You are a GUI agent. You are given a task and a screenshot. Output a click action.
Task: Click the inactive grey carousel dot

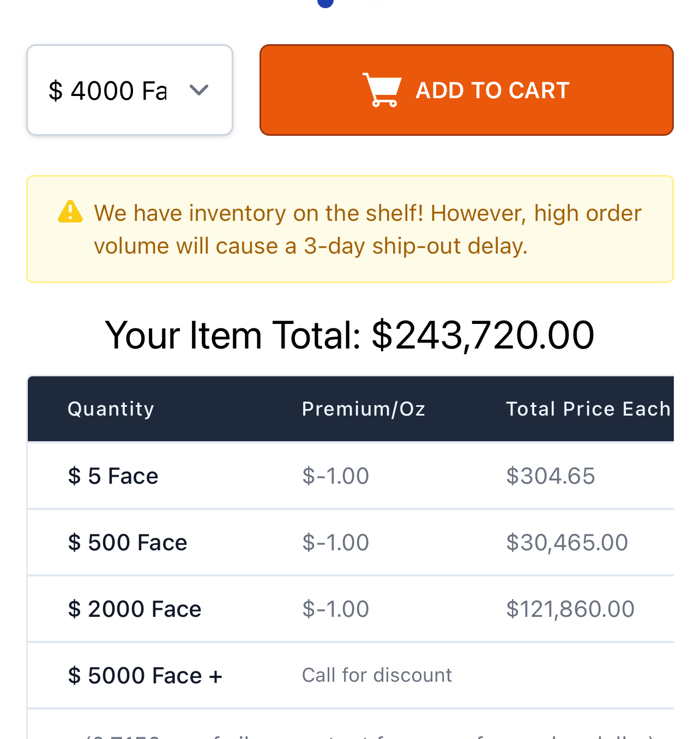click(374, 2)
